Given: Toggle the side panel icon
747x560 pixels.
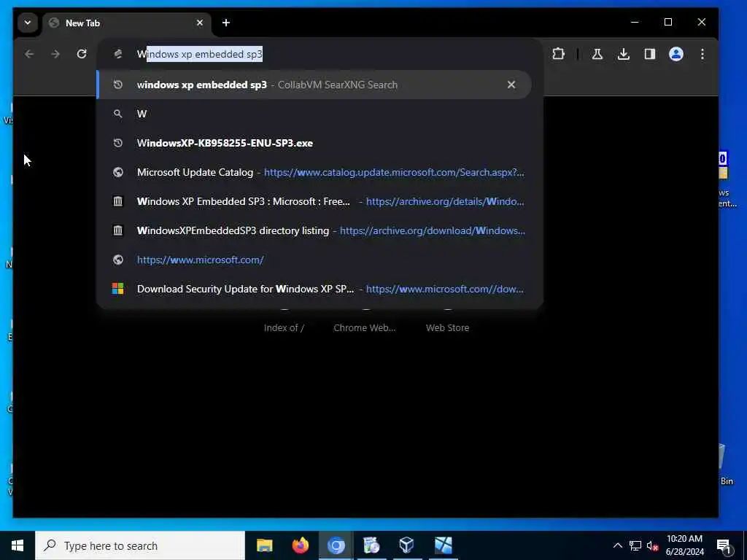Looking at the screenshot, I should (649, 54).
